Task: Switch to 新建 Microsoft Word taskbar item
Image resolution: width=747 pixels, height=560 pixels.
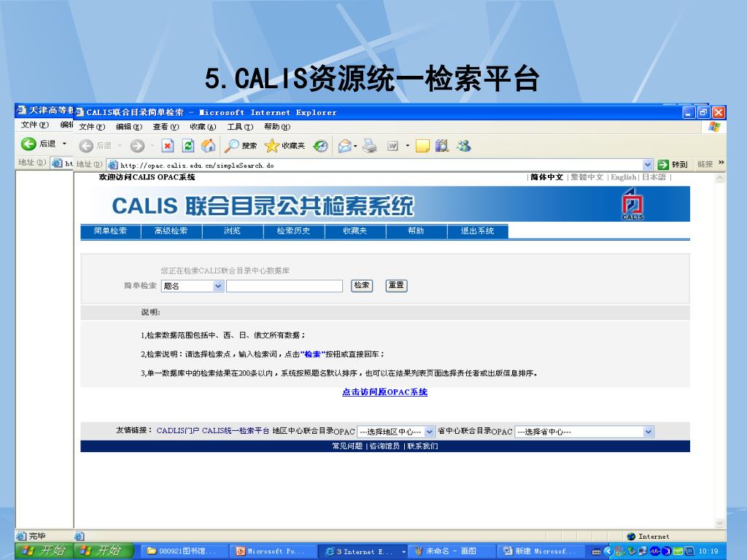Action: pos(541,551)
